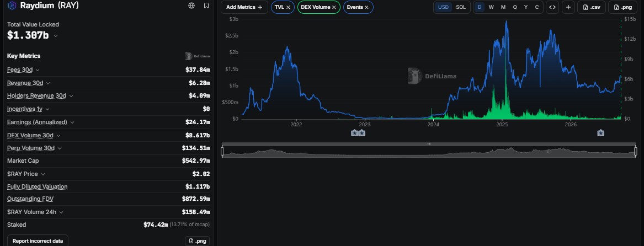Expand Earnings (Annualized) details
The height and width of the screenshot is (246, 644).
pyautogui.click(x=72, y=122)
